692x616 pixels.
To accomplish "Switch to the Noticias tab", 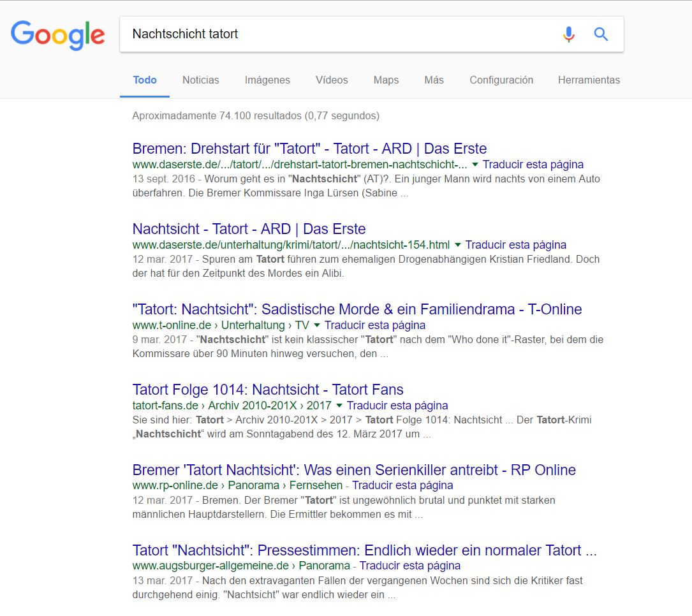I will point(201,80).
